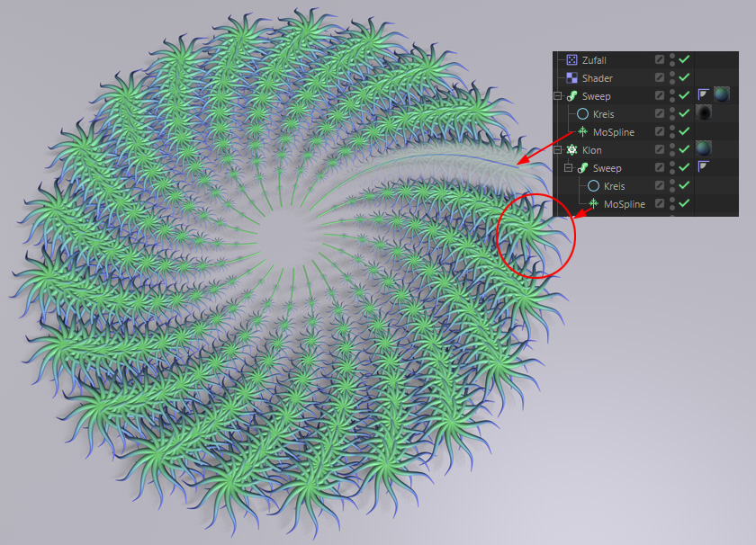Screen dimensions: 756x545
Task: Select 'Sweep' name nested under Klon
Action: coord(607,168)
